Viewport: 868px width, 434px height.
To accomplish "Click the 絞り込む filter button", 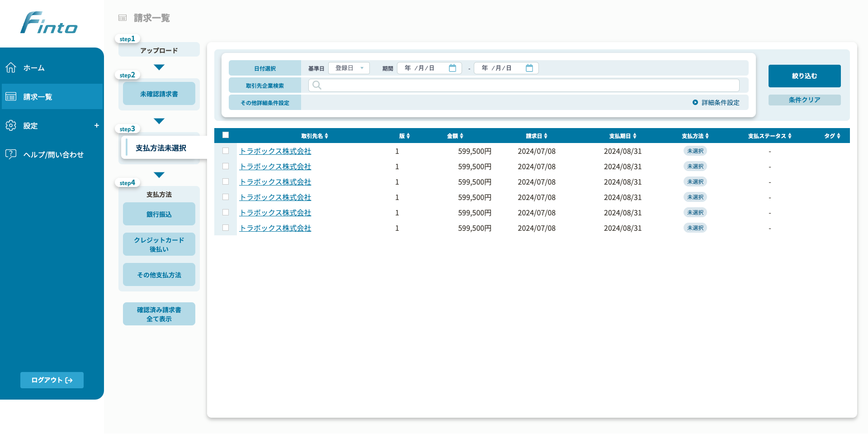I will 805,76.
